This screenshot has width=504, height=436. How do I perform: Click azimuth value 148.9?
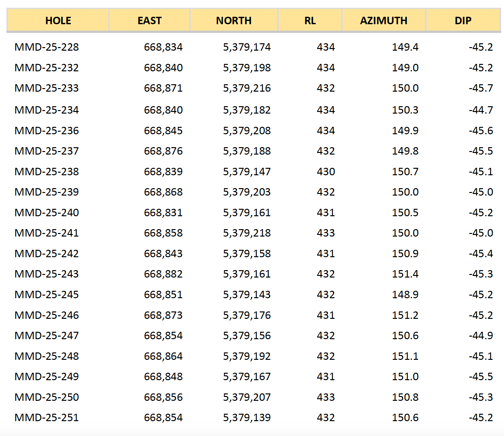coord(405,295)
